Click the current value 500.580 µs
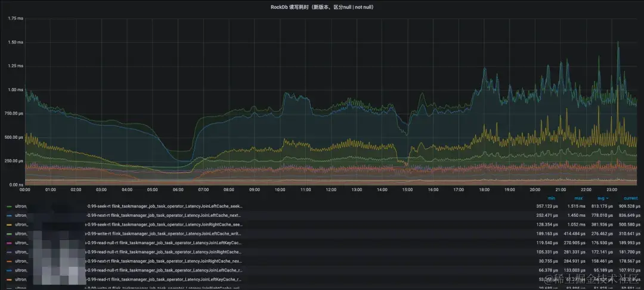Viewport: 644px width, 290px height. click(x=629, y=224)
